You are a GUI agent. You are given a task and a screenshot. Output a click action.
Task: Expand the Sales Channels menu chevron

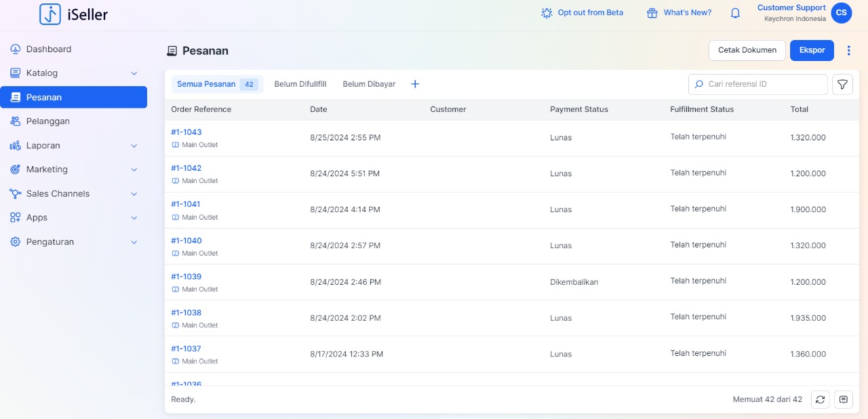[134, 194]
